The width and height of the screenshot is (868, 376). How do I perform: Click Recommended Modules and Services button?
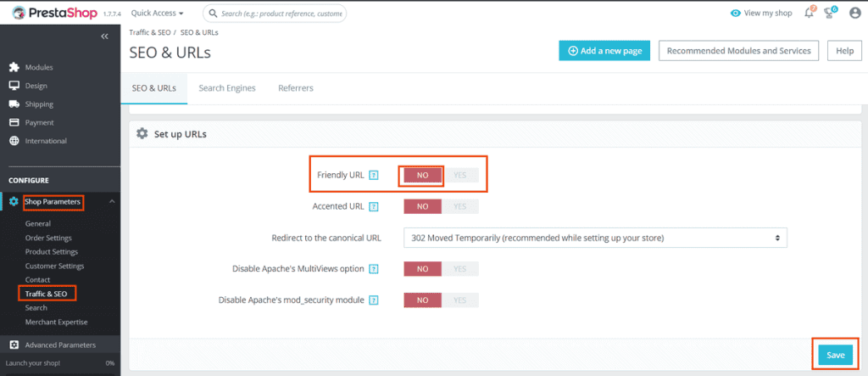[x=738, y=50]
